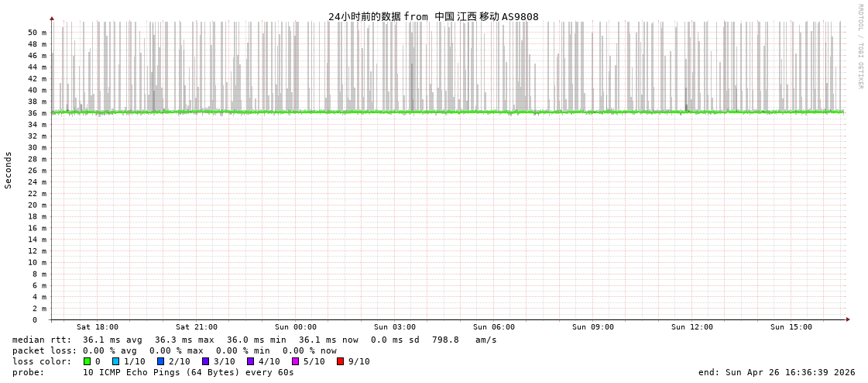This screenshot has height=383, width=868.
Task: Click the Seconds y-axis label
Action: pos(9,170)
